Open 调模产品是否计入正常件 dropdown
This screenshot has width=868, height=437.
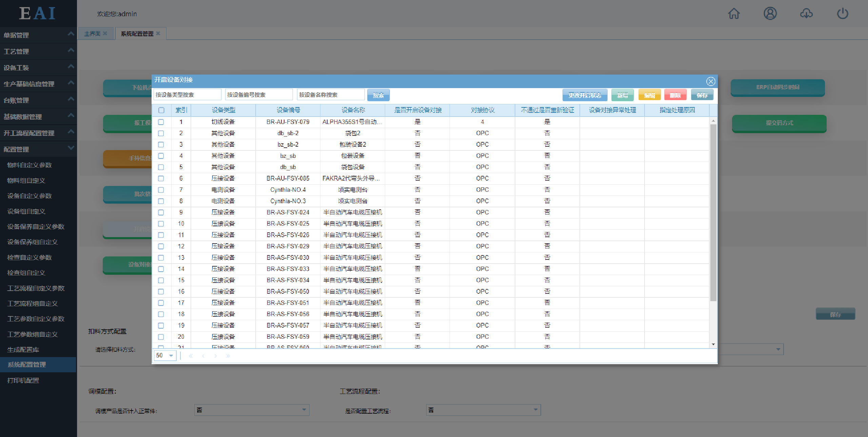tap(252, 410)
